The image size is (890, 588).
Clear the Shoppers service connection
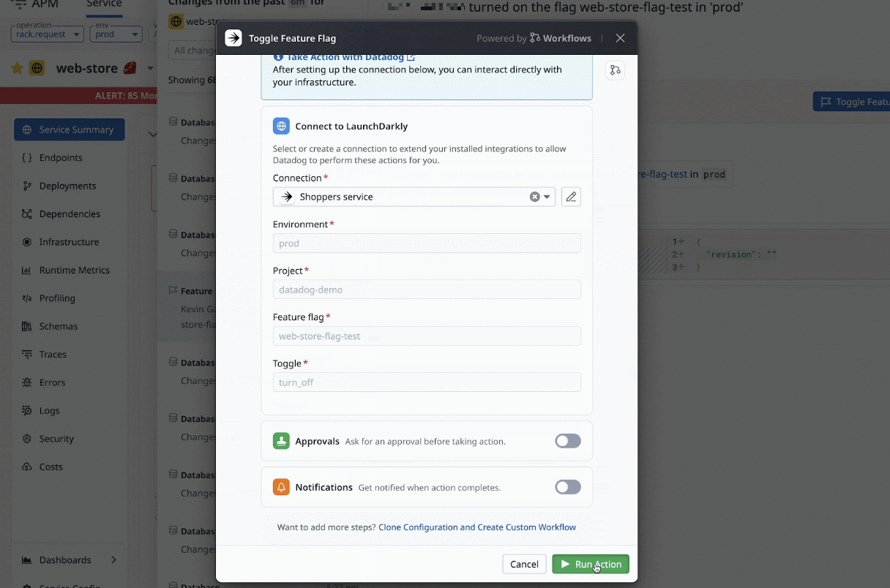click(x=534, y=197)
